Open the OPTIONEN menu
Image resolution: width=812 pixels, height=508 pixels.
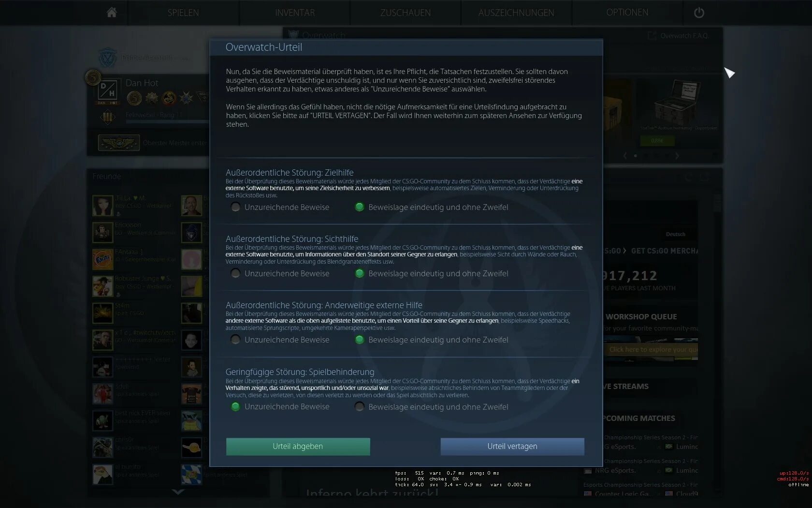[x=627, y=13]
